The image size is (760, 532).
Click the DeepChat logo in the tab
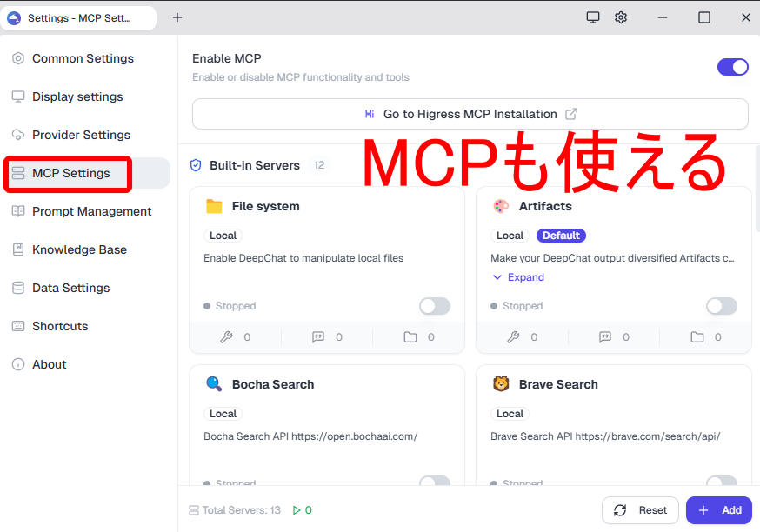point(14,18)
